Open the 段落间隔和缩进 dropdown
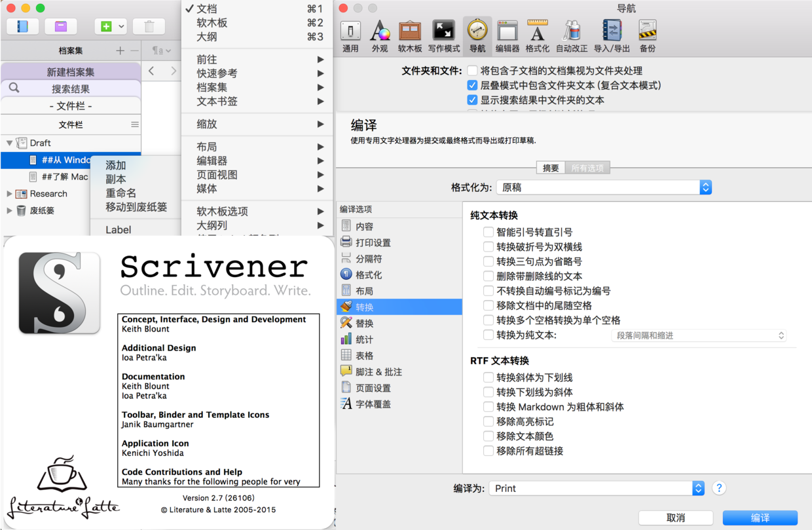Viewport: 812px width, 530px height. click(699, 335)
